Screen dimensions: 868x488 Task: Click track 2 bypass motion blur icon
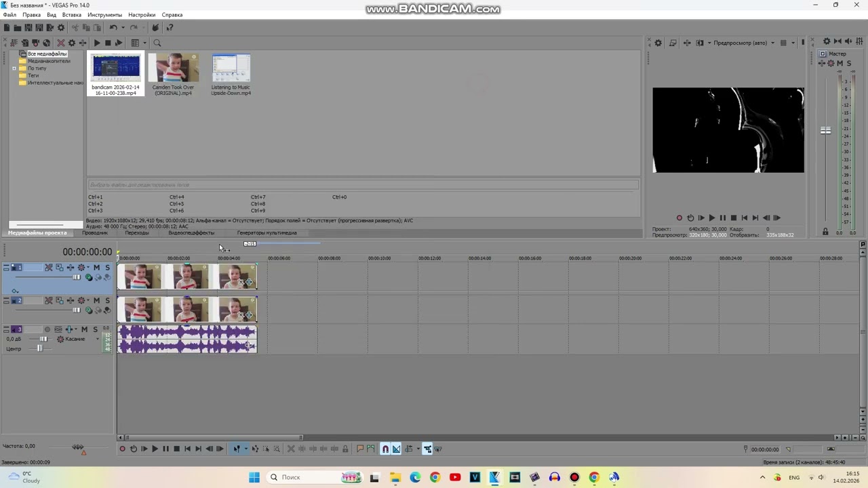click(x=49, y=300)
